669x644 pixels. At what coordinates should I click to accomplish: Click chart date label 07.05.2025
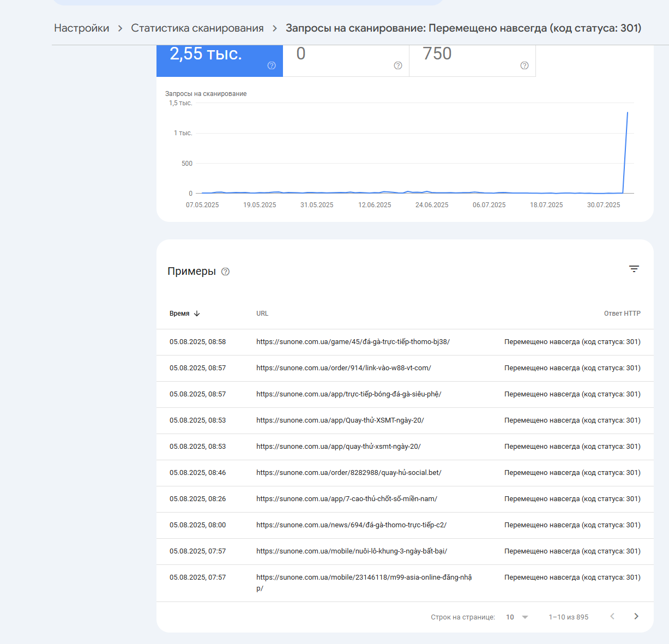click(202, 205)
